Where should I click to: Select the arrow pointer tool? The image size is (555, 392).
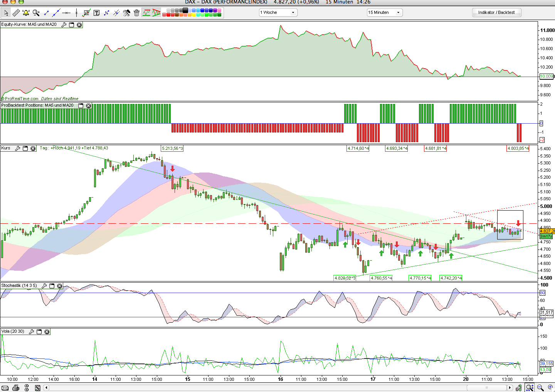pos(6,13)
